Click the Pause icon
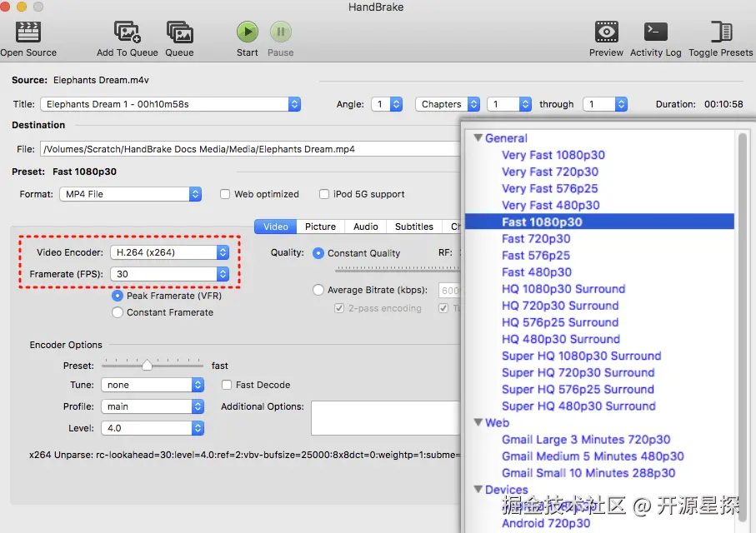This screenshot has width=756, height=533. click(281, 32)
